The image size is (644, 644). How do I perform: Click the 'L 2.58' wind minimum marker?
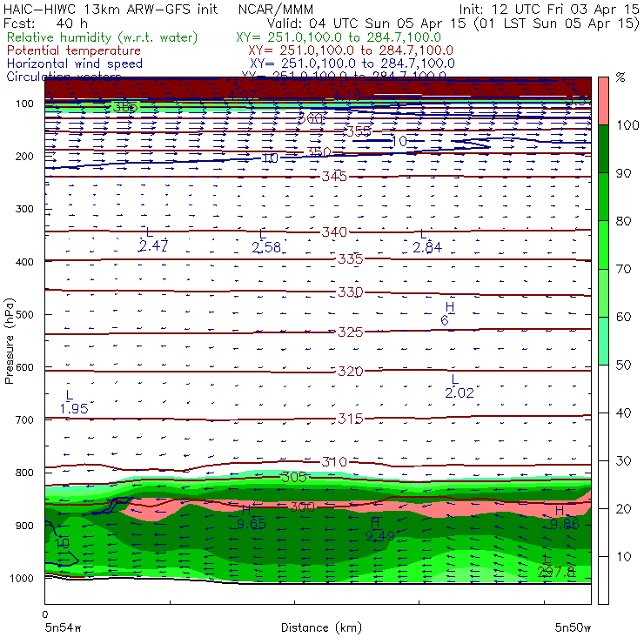pos(265,241)
